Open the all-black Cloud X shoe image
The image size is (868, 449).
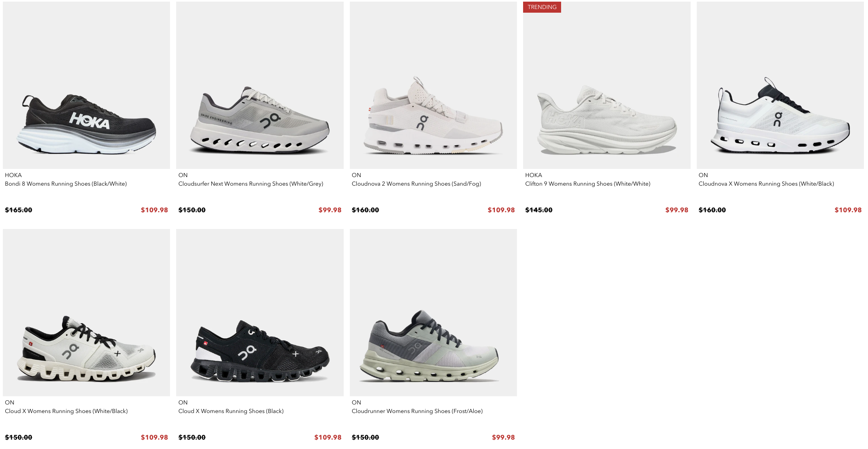(x=260, y=312)
